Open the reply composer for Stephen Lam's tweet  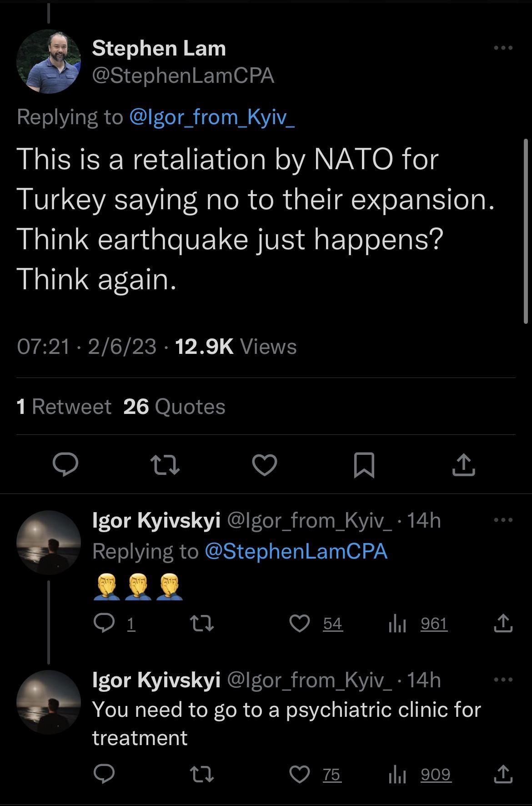tap(66, 464)
